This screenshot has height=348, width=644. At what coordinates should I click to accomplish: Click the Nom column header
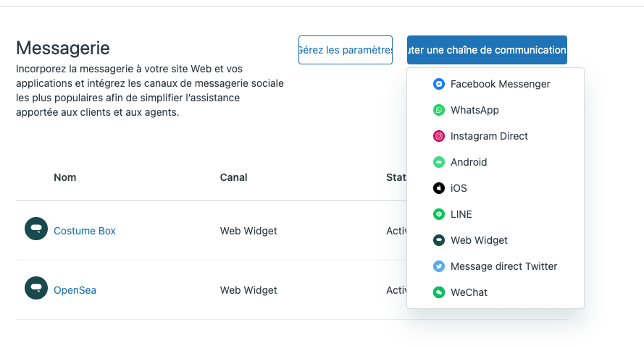tap(65, 177)
